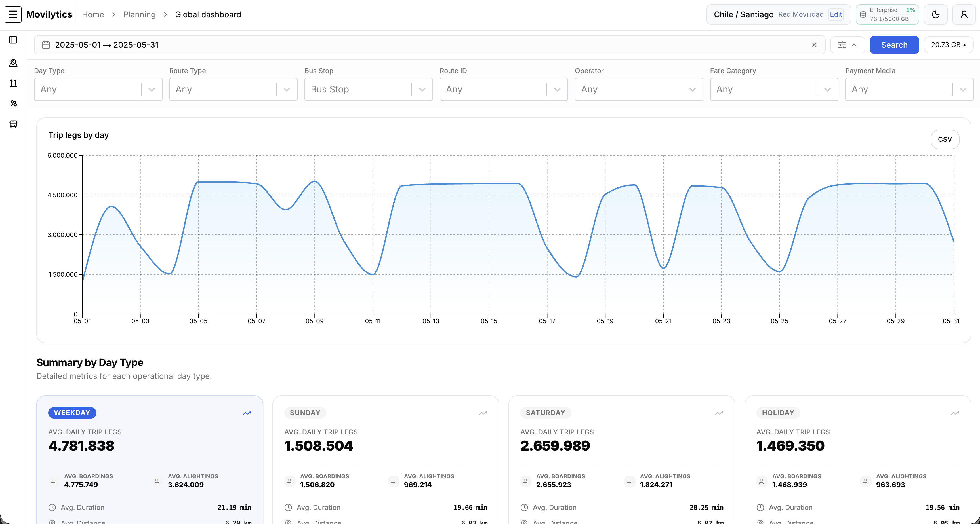Click Weekday avg. boardings person icon
Image resolution: width=980 pixels, height=524 pixels.
point(54,481)
